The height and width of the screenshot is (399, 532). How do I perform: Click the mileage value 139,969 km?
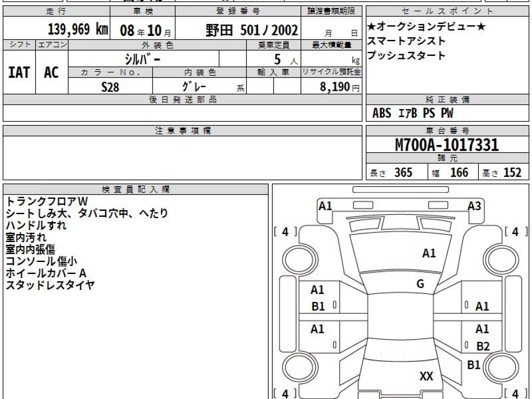click(x=78, y=30)
